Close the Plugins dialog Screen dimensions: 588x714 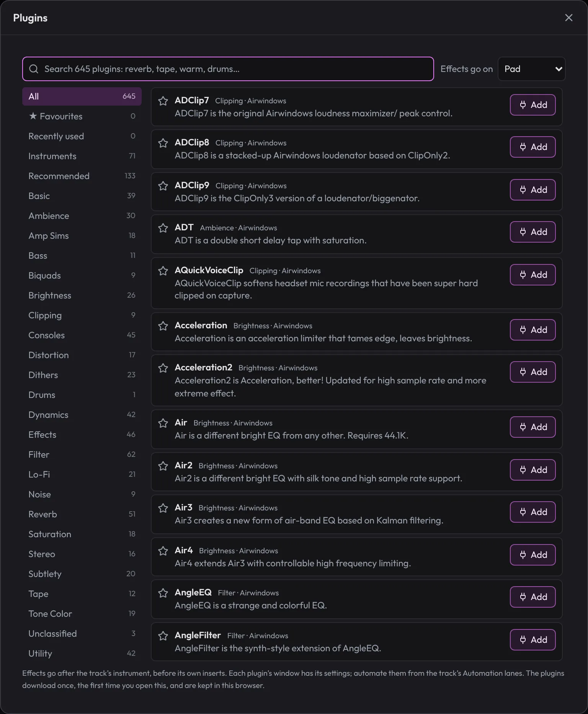pos(569,18)
